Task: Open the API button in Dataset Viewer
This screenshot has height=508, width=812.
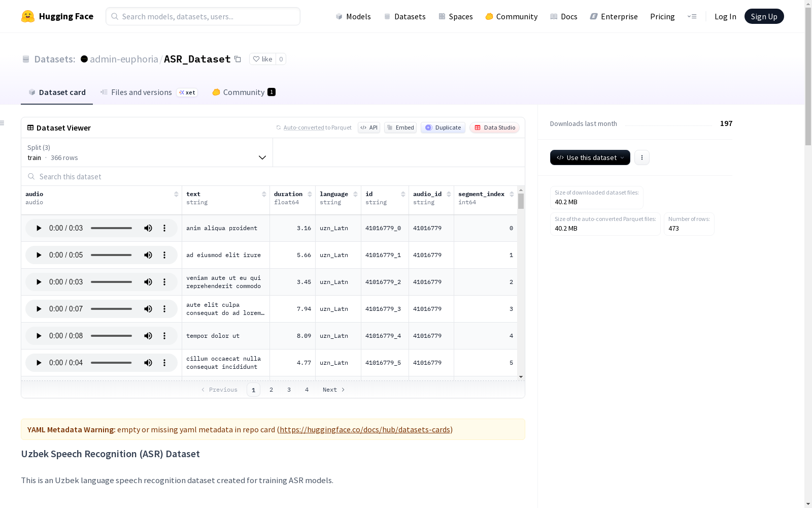Action: 369,128
